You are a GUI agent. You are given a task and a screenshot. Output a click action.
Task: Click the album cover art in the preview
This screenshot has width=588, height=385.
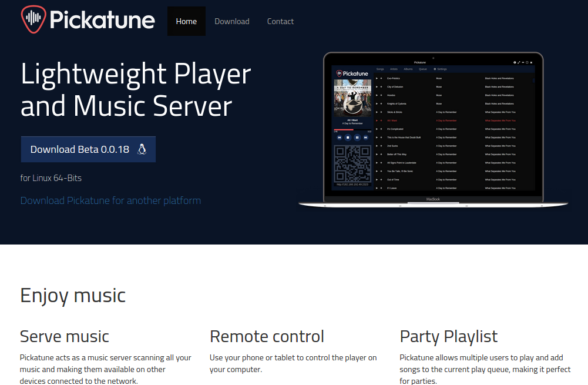tap(352, 98)
